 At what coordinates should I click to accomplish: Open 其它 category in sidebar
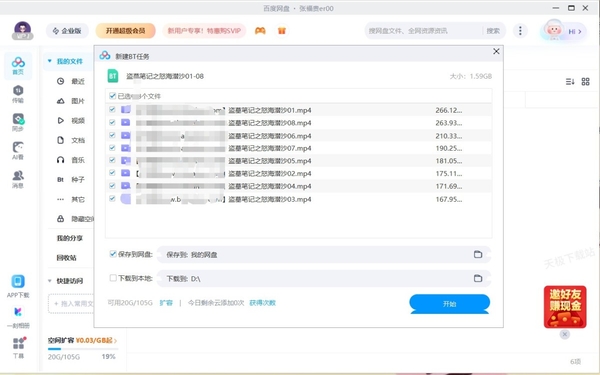pyautogui.click(x=71, y=199)
